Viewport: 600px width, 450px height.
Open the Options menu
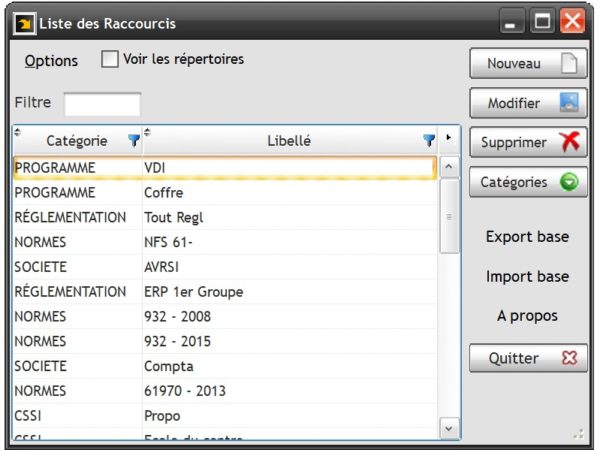click(x=51, y=61)
